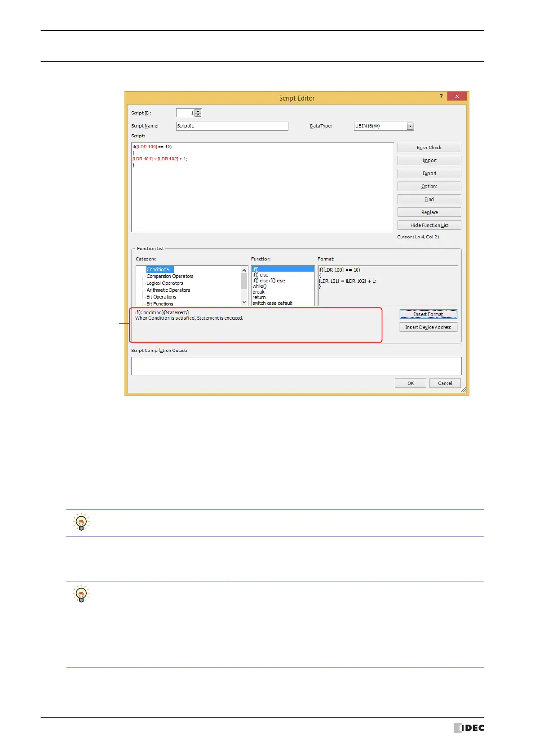This screenshot has width=535, height=756.
Task: Select the while() function
Action: click(260, 286)
